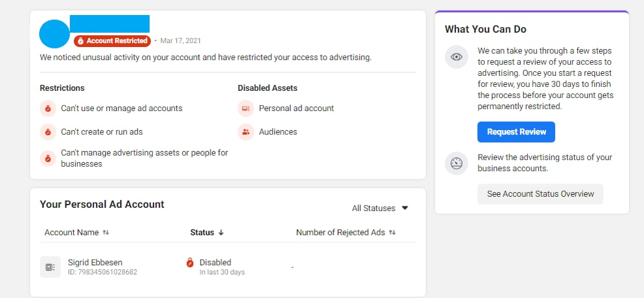Click the Personal ad account label

click(296, 108)
